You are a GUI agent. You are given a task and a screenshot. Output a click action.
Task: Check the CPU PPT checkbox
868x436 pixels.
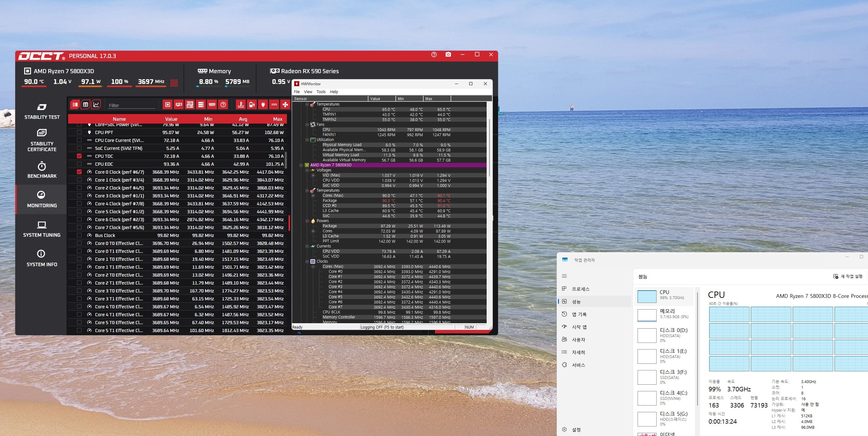click(x=79, y=132)
